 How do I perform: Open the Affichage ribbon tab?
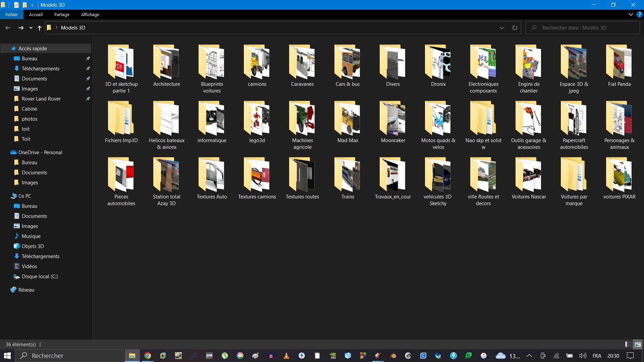pyautogui.click(x=90, y=14)
